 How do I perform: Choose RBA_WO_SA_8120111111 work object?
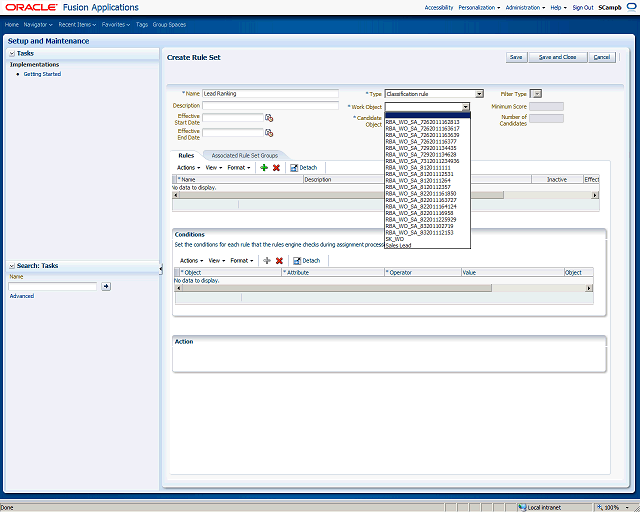[x=427, y=167]
